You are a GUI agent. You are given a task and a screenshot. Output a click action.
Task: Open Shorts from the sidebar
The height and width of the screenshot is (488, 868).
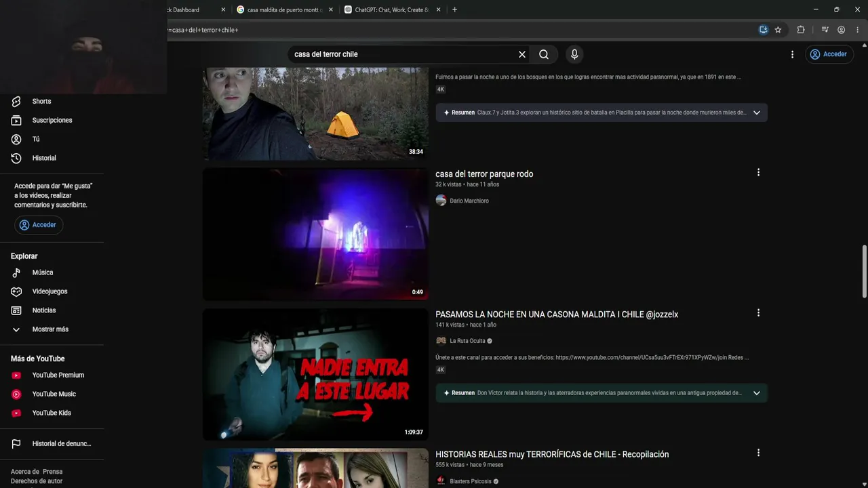[x=41, y=101]
